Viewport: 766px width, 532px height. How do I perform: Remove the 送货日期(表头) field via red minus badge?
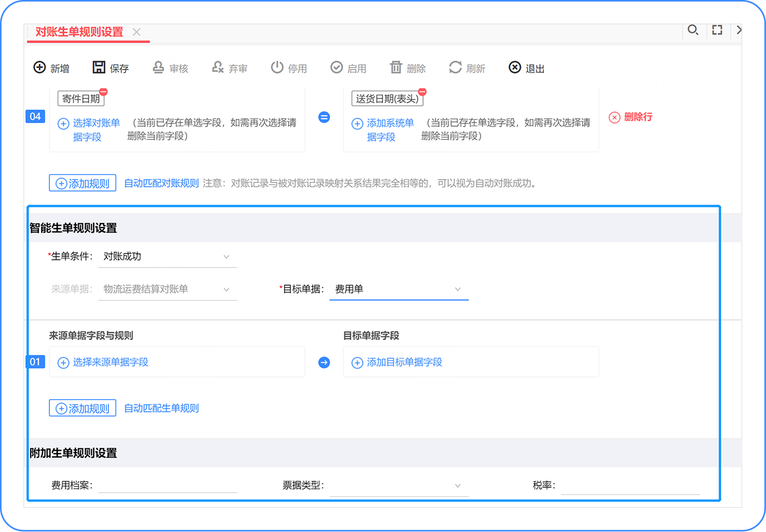pyautogui.click(x=422, y=92)
